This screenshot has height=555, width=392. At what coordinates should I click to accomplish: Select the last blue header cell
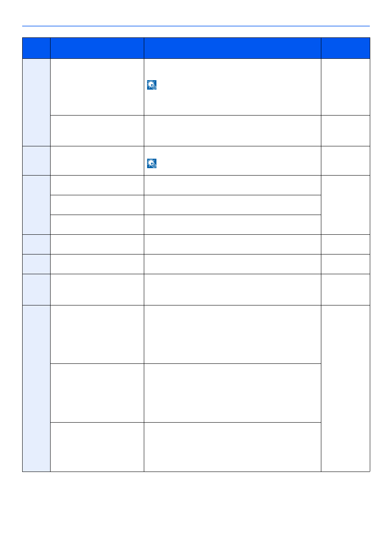(346, 48)
